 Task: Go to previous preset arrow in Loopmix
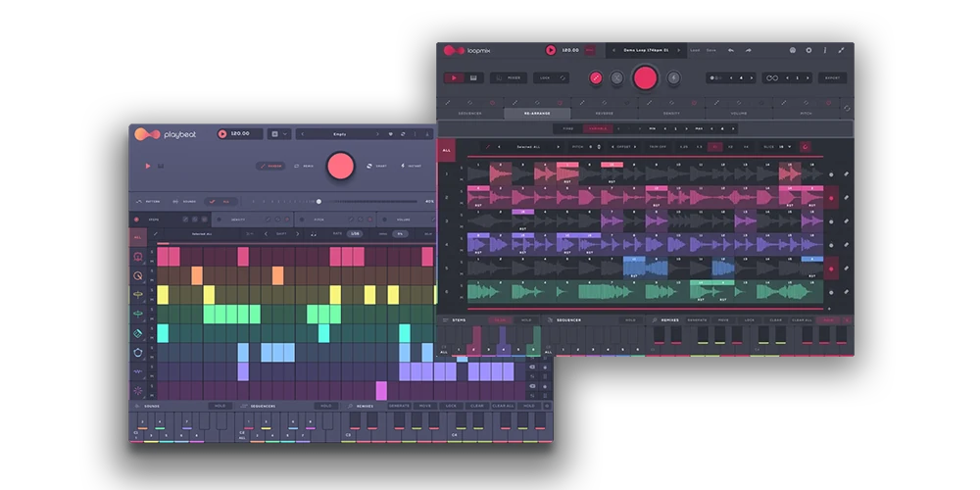coord(614,50)
